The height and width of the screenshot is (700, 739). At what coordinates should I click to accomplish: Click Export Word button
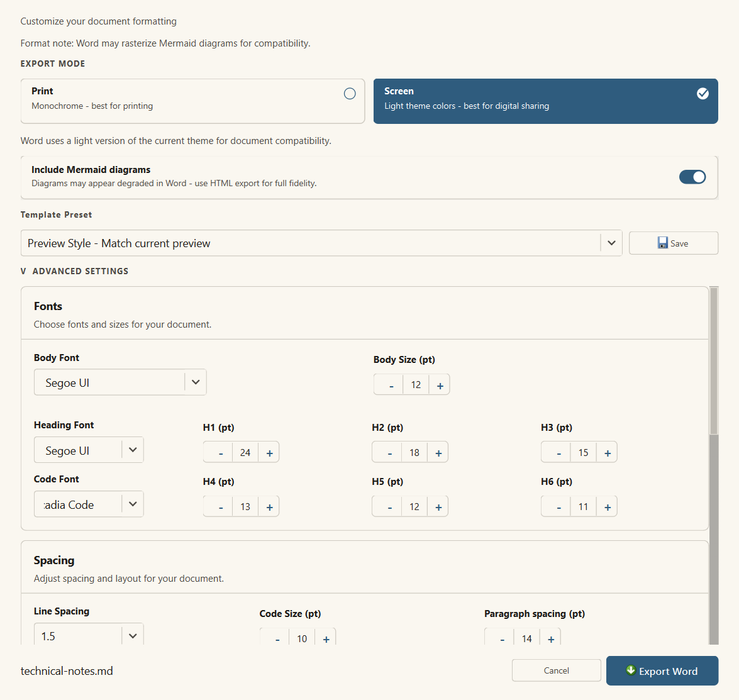[662, 671]
